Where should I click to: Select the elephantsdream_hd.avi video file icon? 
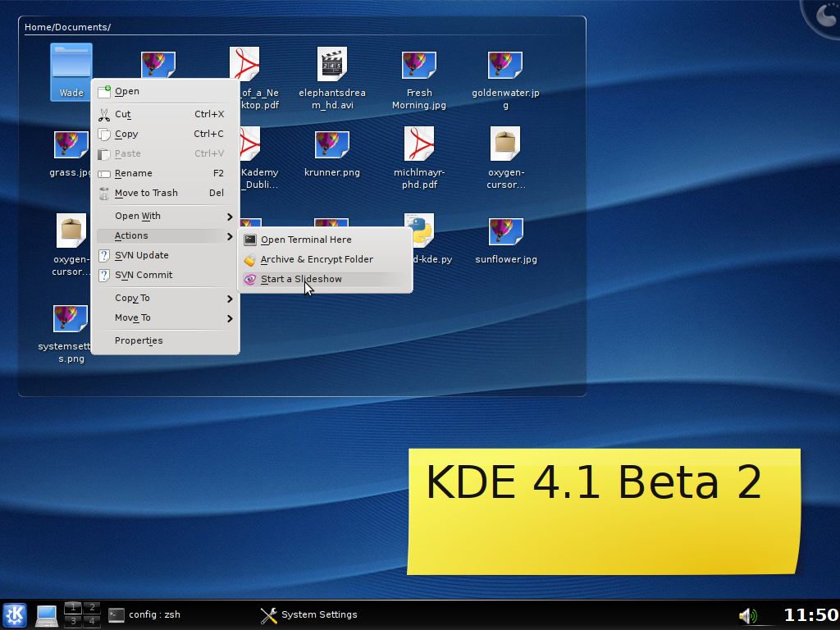(x=332, y=64)
